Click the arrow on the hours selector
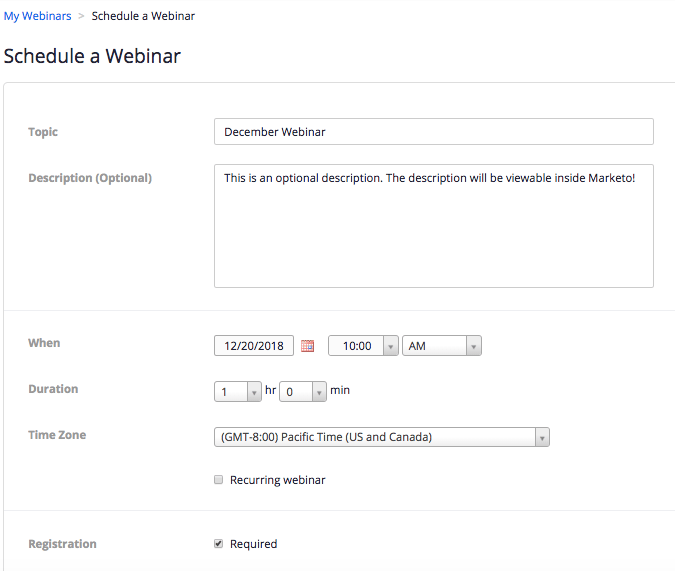The width and height of the screenshot is (675, 571). 254,392
